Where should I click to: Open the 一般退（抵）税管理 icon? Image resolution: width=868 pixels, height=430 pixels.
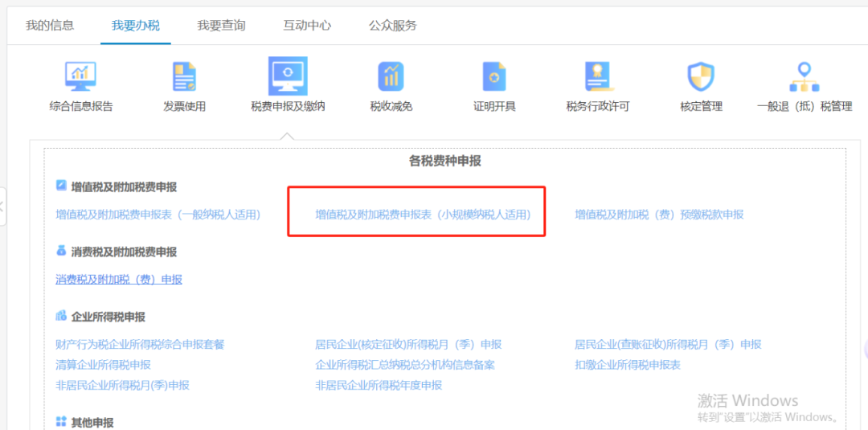805,76
